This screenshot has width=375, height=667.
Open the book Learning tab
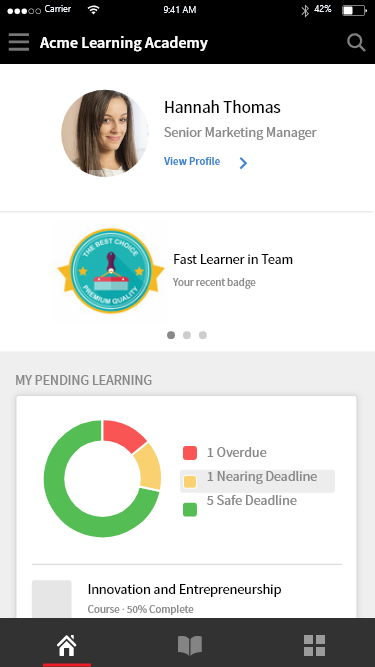pyautogui.click(x=190, y=646)
